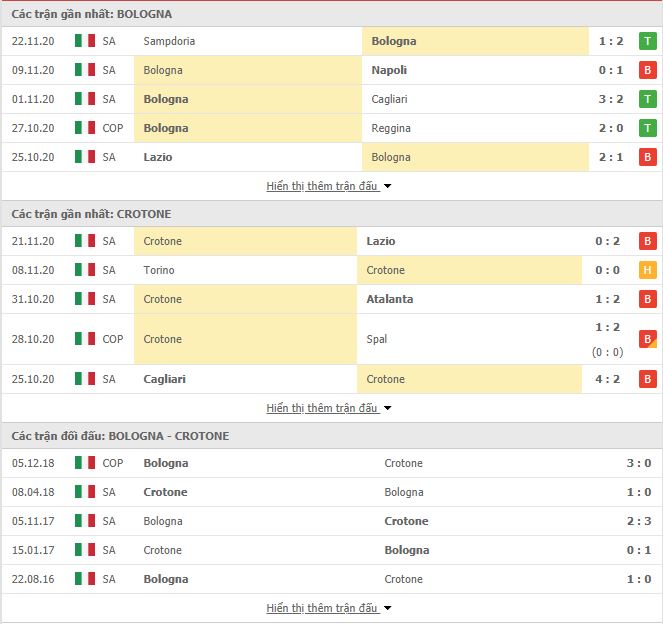Click Italy flag beside 05.12.18 head-to-head
Viewport: 663px width, 624px height.
pos(85,463)
